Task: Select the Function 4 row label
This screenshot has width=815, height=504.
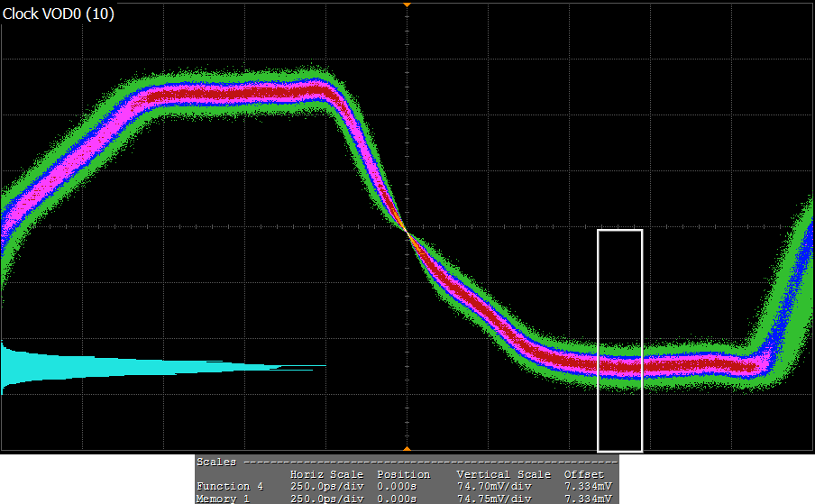Action: point(229,487)
